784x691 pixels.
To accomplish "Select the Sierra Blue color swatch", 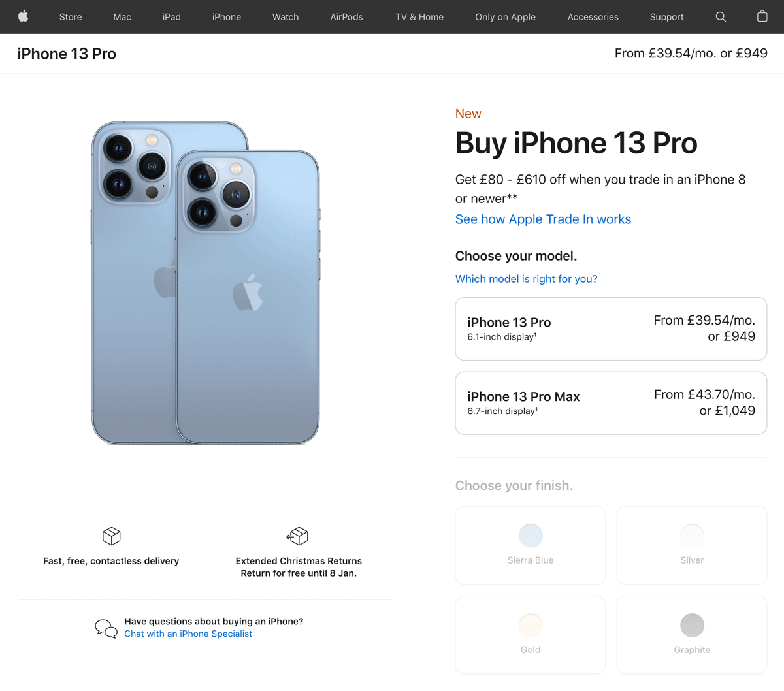I will [530, 536].
